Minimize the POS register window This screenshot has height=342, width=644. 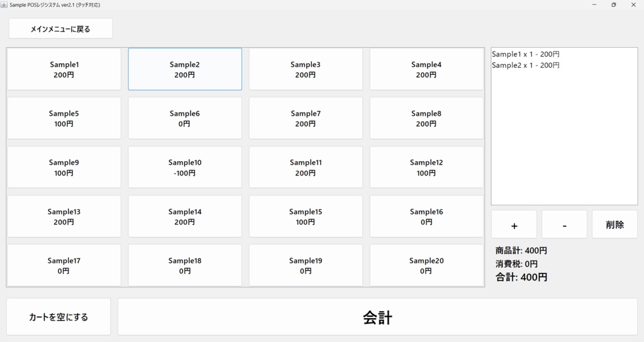[x=594, y=4]
